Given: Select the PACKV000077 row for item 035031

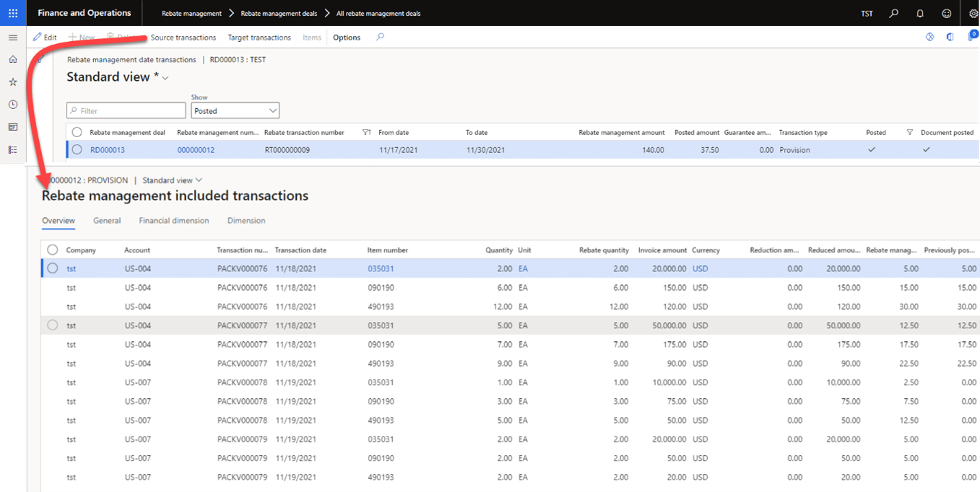Looking at the screenshot, I should tap(52, 325).
